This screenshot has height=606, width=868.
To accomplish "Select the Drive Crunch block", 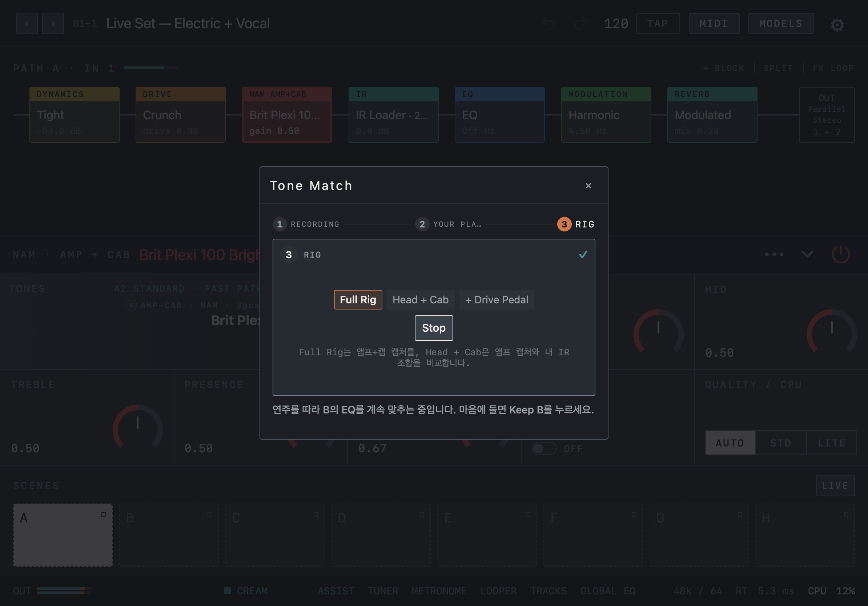I will click(181, 115).
